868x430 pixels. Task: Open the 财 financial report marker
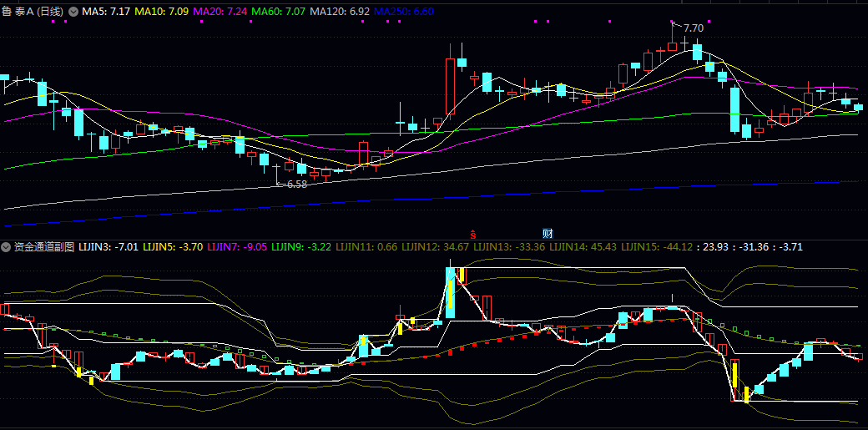pos(548,234)
